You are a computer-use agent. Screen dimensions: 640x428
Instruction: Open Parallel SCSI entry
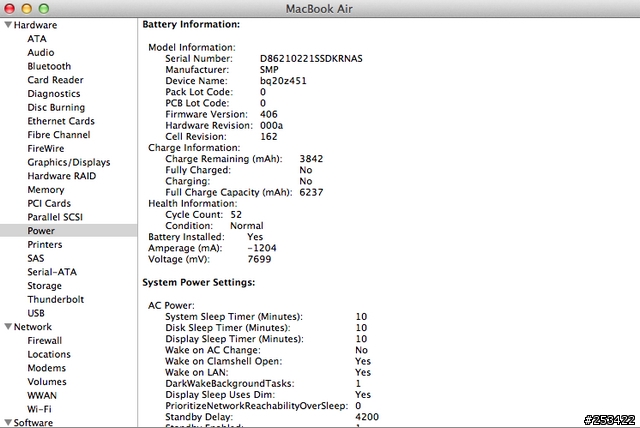(x=55, y=217)
